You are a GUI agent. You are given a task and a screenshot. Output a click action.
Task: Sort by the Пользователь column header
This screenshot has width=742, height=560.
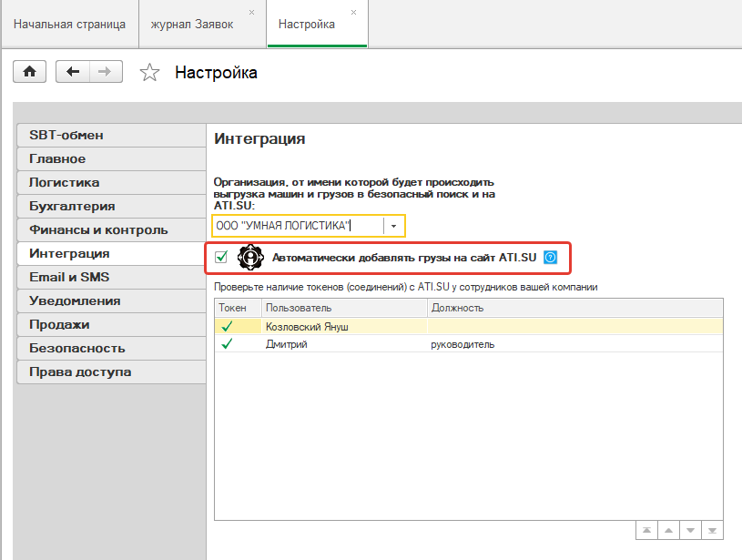tap(344, 308)
